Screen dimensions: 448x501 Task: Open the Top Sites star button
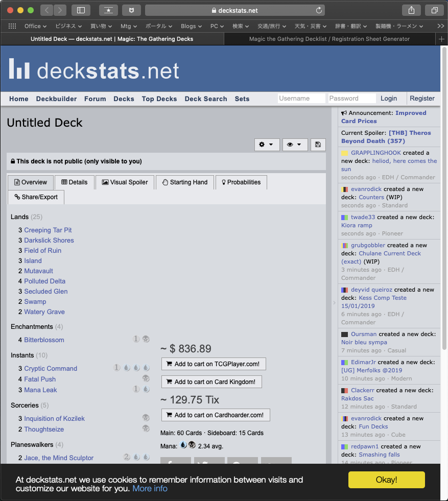tap(109, 10)
